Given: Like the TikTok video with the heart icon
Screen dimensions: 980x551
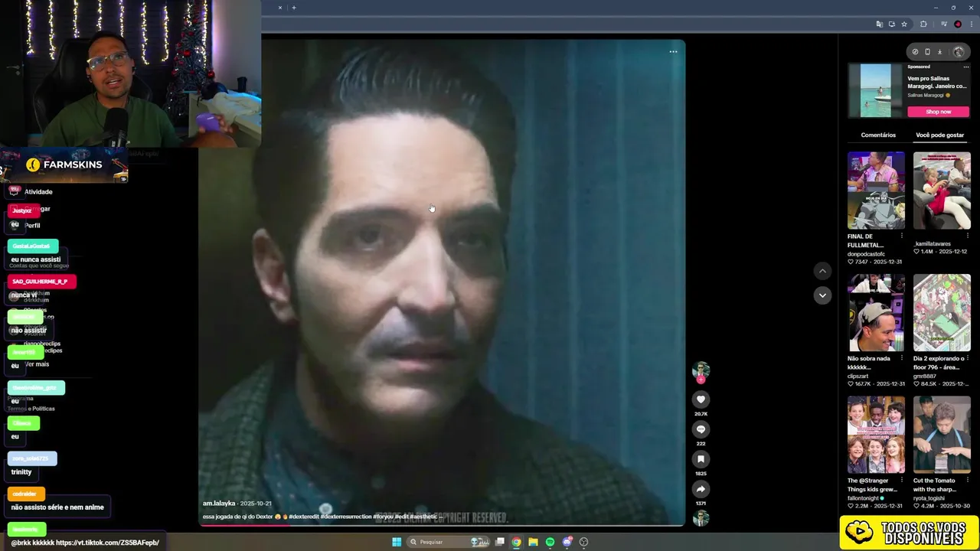Looking at the screenshot, I should (701, 399).
